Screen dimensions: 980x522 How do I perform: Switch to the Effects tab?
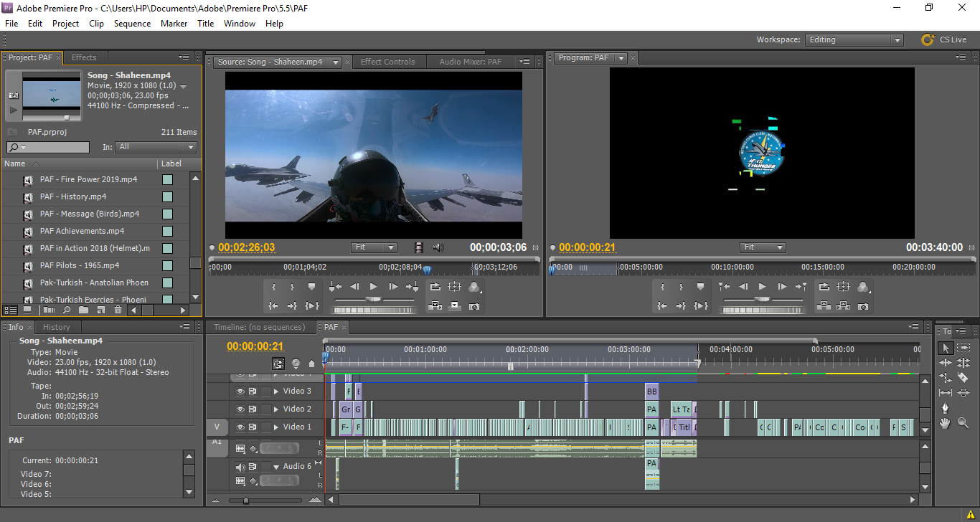click(84, 57)
